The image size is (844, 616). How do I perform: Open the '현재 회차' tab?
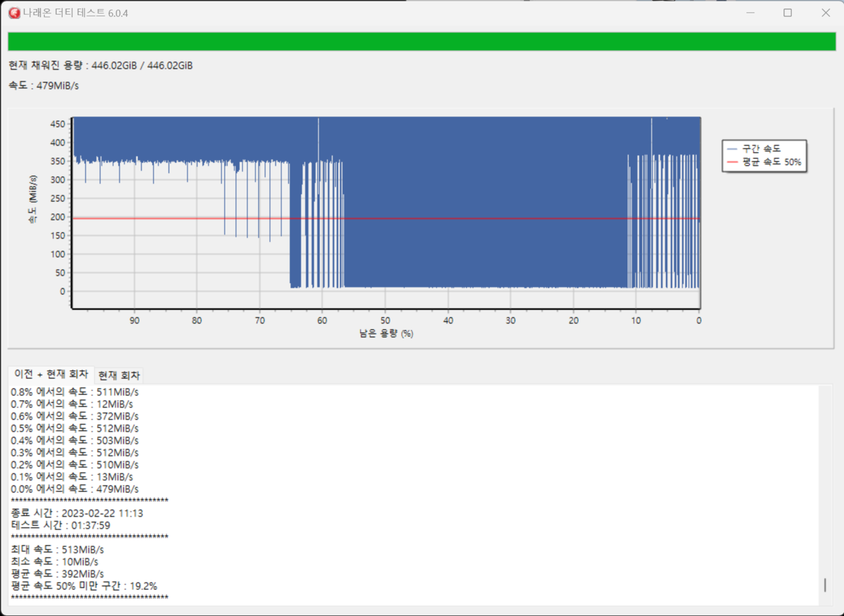pos(119,376)
